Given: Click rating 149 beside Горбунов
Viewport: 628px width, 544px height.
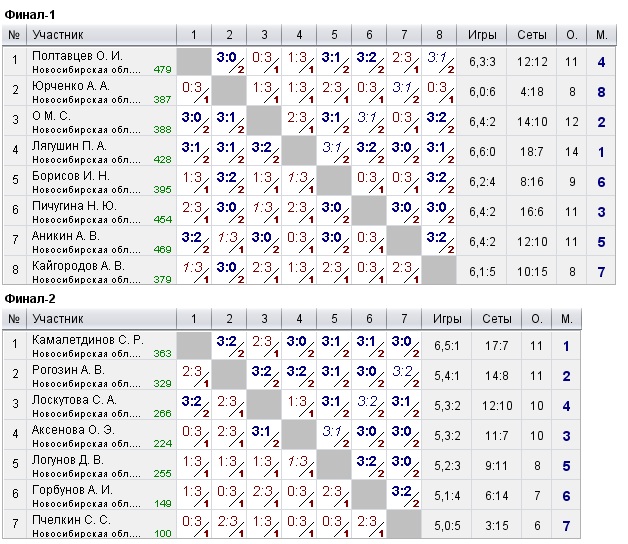Looking at the screenshot, I should [163, 504].
